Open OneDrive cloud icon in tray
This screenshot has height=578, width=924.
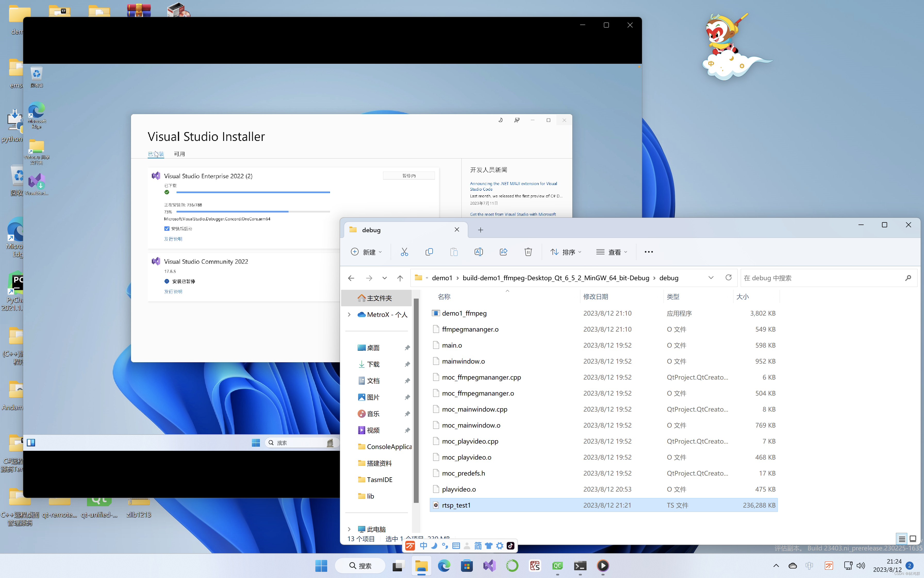(x=793, y=565)
